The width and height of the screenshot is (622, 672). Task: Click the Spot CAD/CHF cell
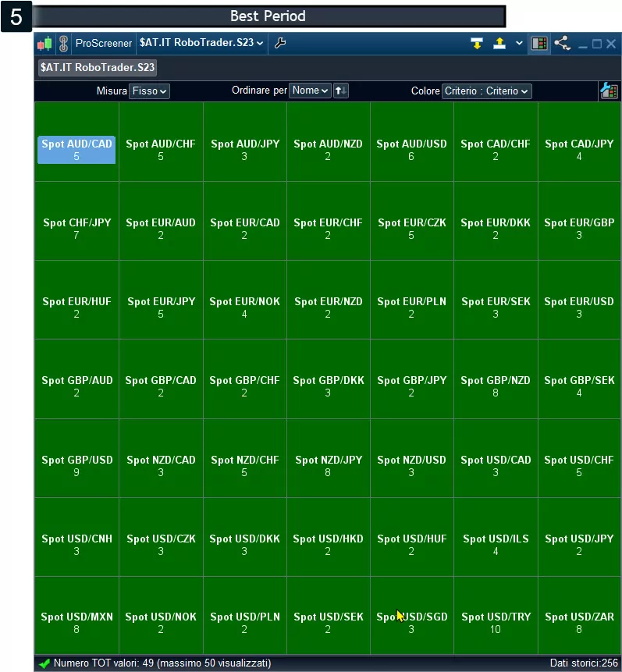point(496,141)
